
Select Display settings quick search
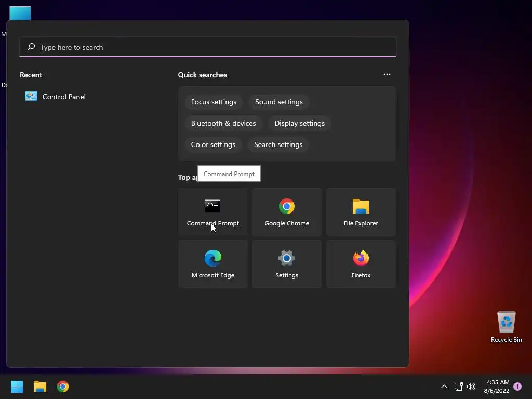pos(300,124)
